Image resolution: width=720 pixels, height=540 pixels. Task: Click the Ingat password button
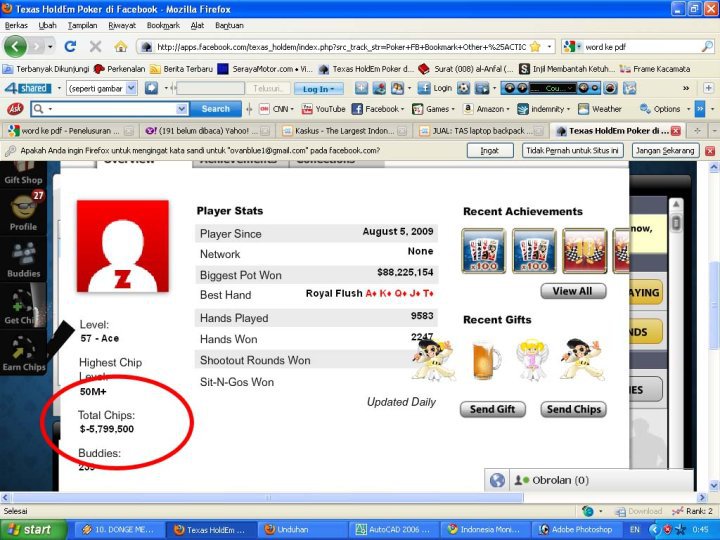pos(490,150)
